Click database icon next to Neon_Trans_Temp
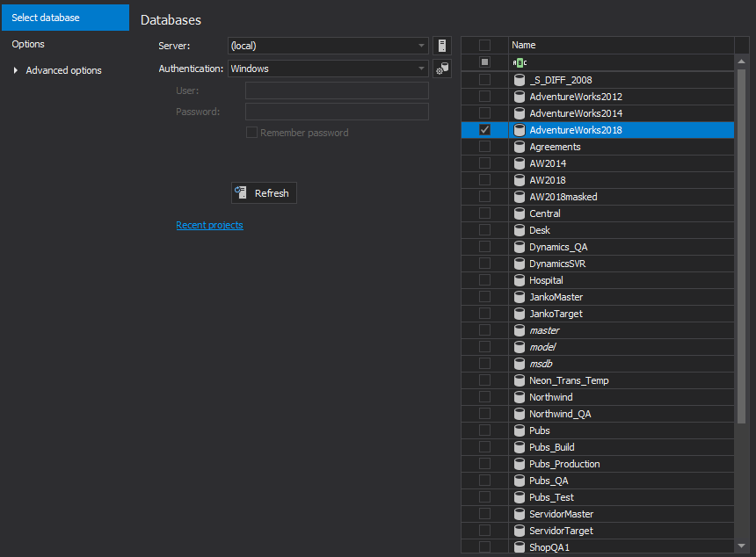The height and width of the screenshot is (557, 756). pos(520,380)
